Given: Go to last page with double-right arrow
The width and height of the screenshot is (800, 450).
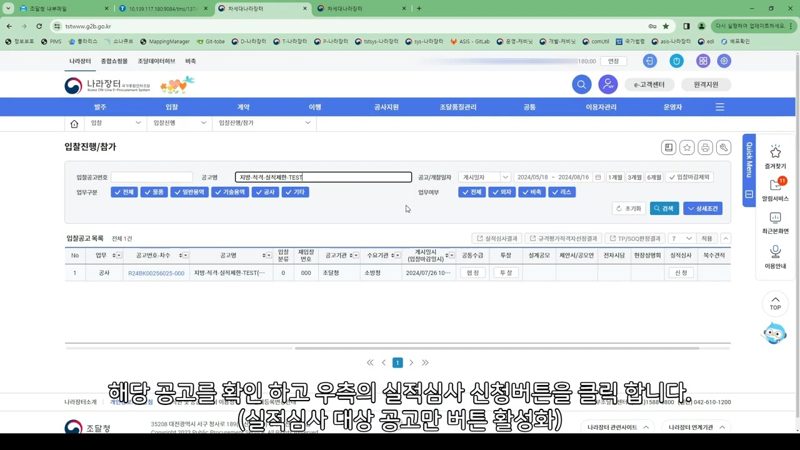Looking at the screenshot, I should click(425, 363).
